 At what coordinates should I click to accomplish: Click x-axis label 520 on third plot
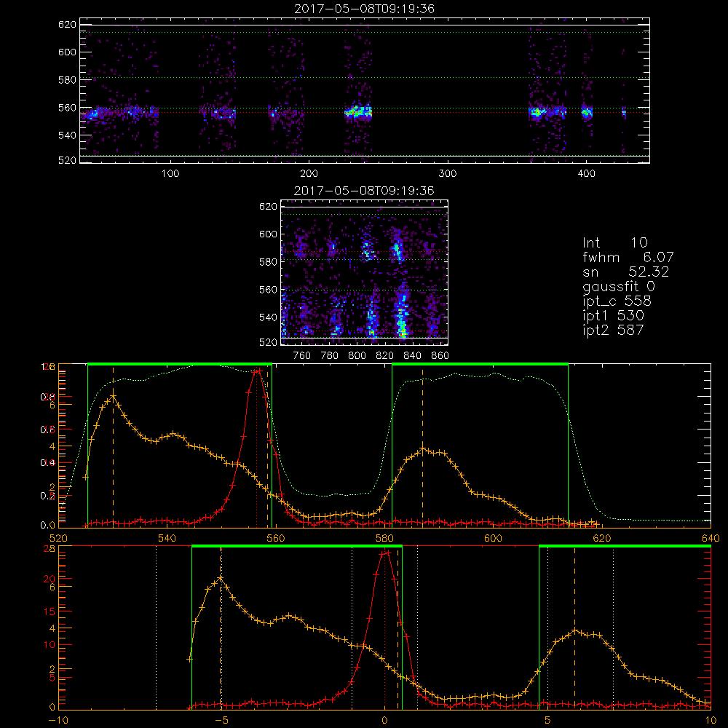click(x=58, y=538)
